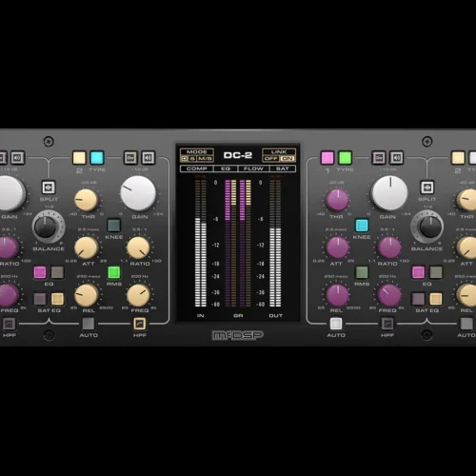Click the yellow ATT knob in the left unit
This screenshot has width=476, height=476.
click(86, 248)
